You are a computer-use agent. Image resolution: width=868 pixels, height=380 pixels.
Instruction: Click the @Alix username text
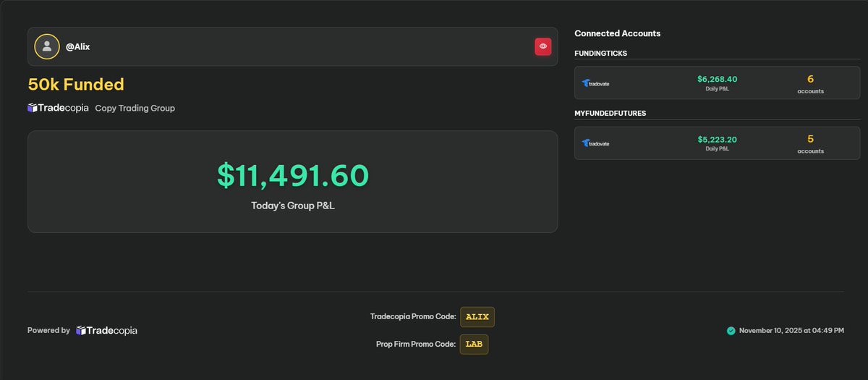click(77, 46)
